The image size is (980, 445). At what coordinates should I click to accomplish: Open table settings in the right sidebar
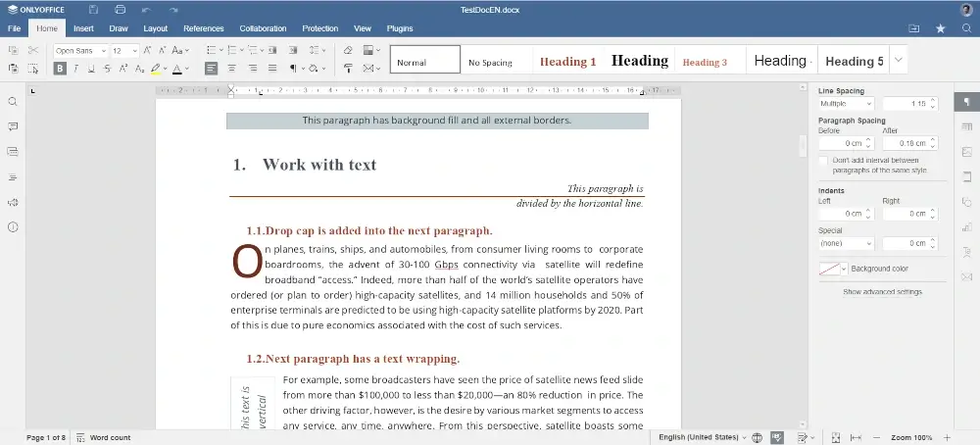(x=967, y=126)
